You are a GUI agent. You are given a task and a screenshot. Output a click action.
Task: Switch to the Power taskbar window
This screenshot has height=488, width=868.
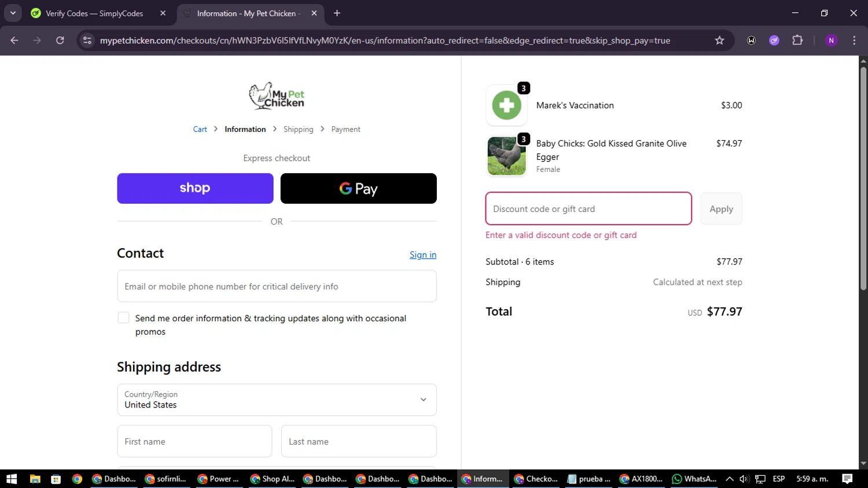coord(219,479)
